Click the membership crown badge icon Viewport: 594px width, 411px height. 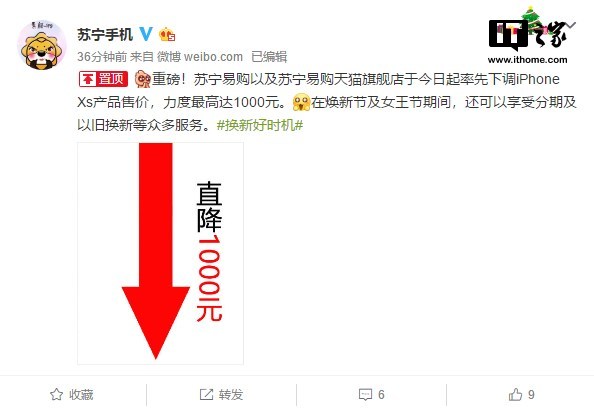tap(167, 35)
